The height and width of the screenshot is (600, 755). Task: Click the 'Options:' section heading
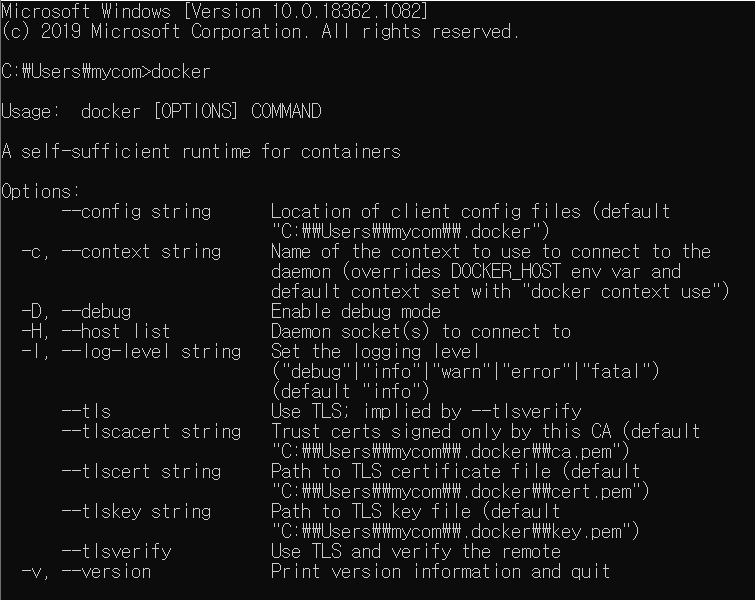[x=40, y=192]
